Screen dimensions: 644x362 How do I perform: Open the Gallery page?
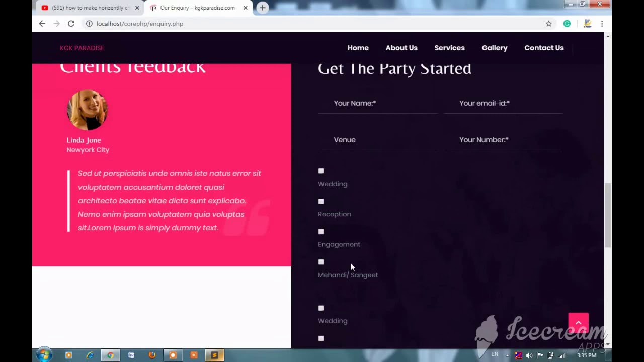495,48
